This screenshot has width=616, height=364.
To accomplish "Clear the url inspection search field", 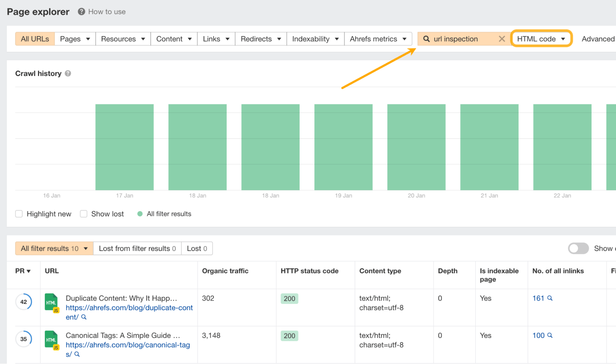I will (x=500, y=39).
